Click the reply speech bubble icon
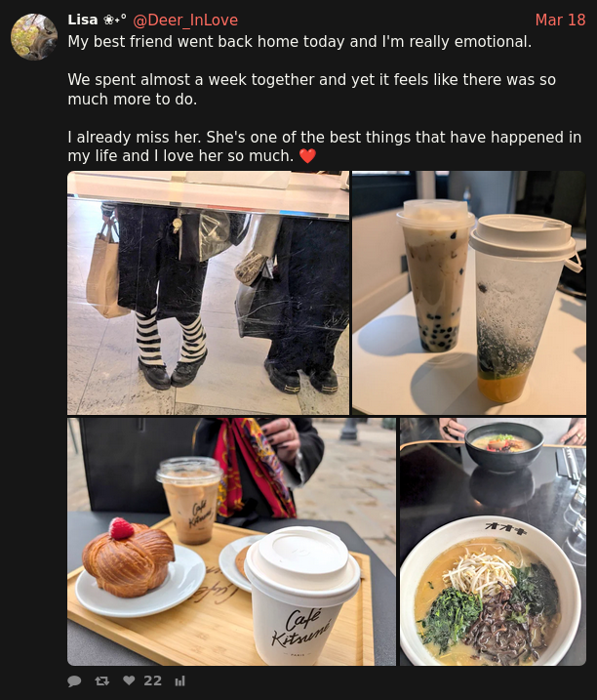The width and height of the screenshot is (597, 700). pos(74,681)
